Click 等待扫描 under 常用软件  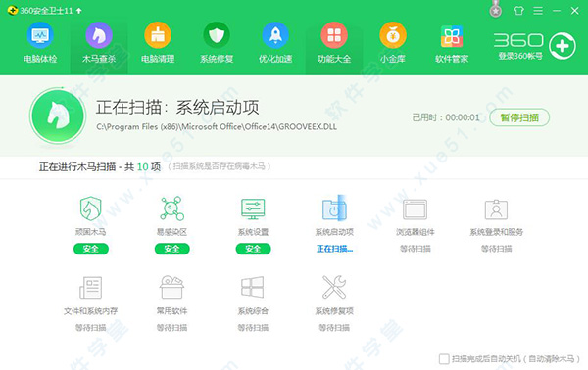(x=171, y=328)
